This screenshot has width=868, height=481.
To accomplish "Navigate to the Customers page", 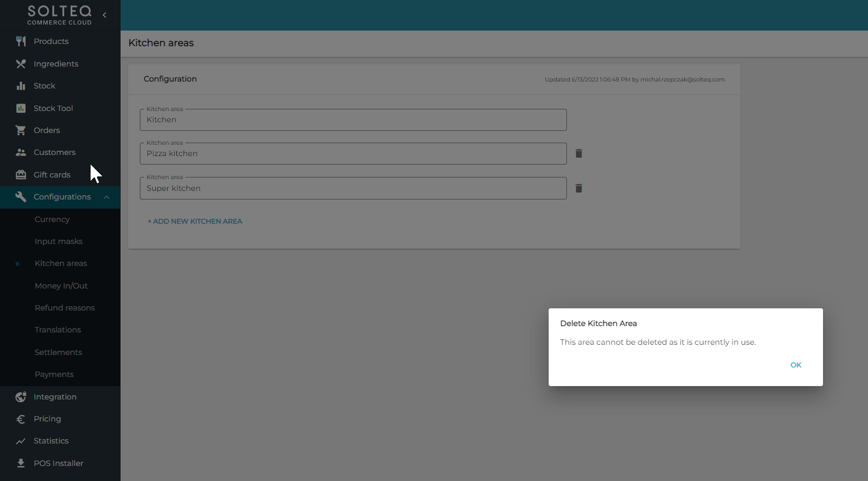I will (x=55, y=152).
